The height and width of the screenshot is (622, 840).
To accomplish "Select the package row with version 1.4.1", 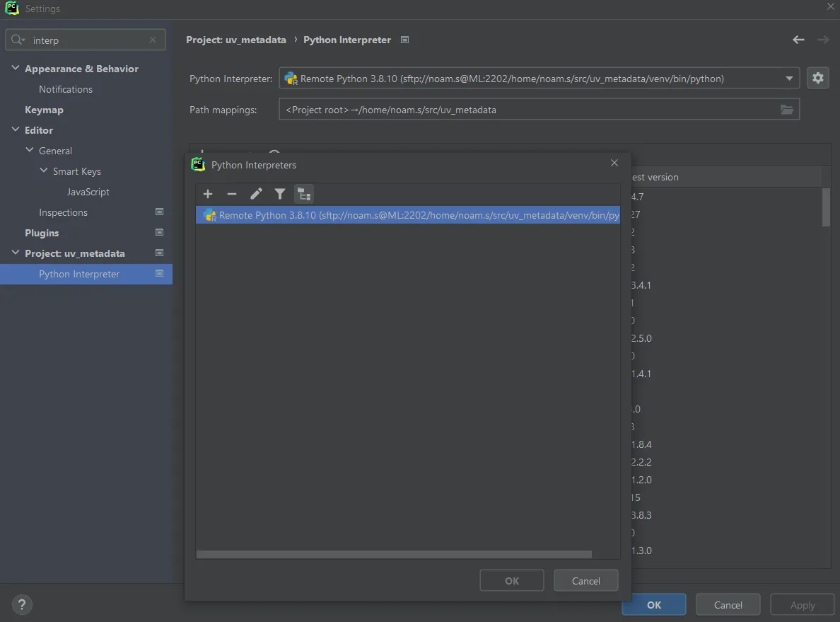I will pyautogui.click(x=726, y=374).
